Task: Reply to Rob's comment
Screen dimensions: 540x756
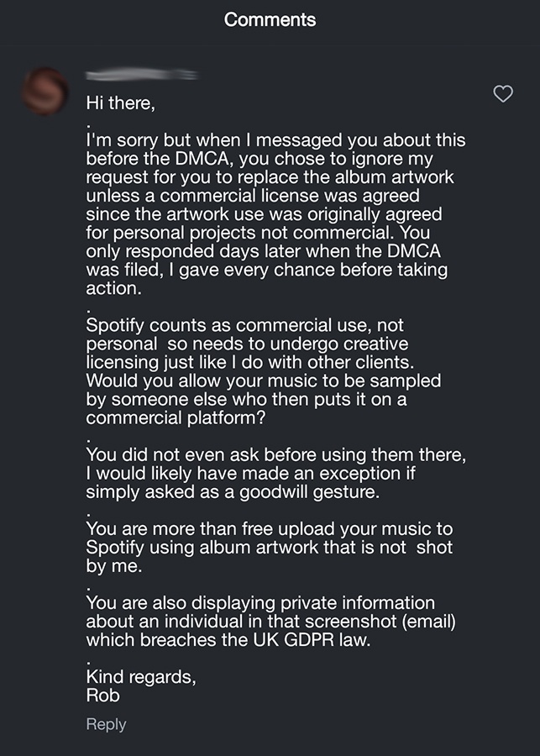Action: (106, 724)
